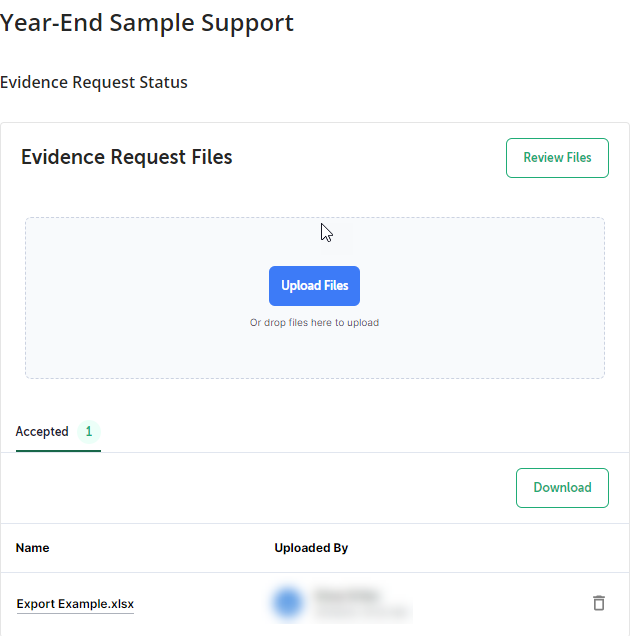Click the green underline beneath the Accepted tab

[x=58, y=451]
